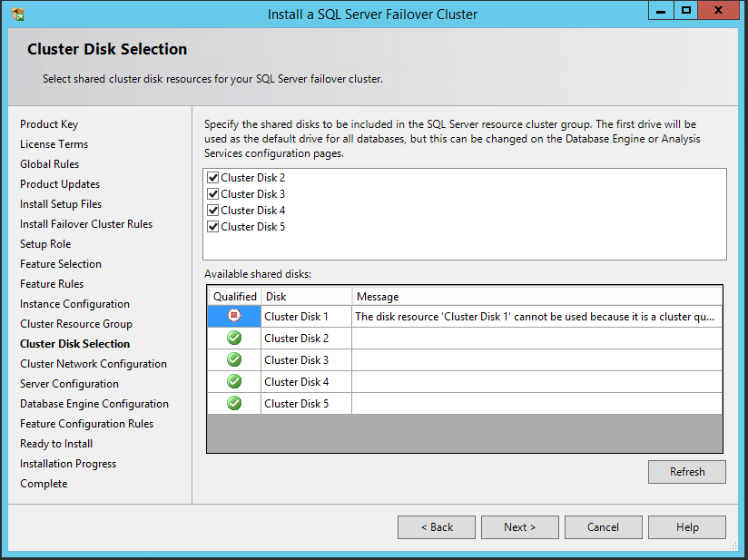The image size is (748, 560).
Task: Select the Global Rules step
Action: 50,164
